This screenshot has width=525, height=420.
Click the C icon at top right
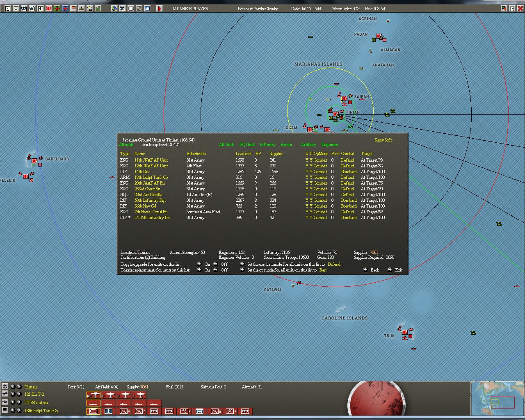click(x=512, y=8)
